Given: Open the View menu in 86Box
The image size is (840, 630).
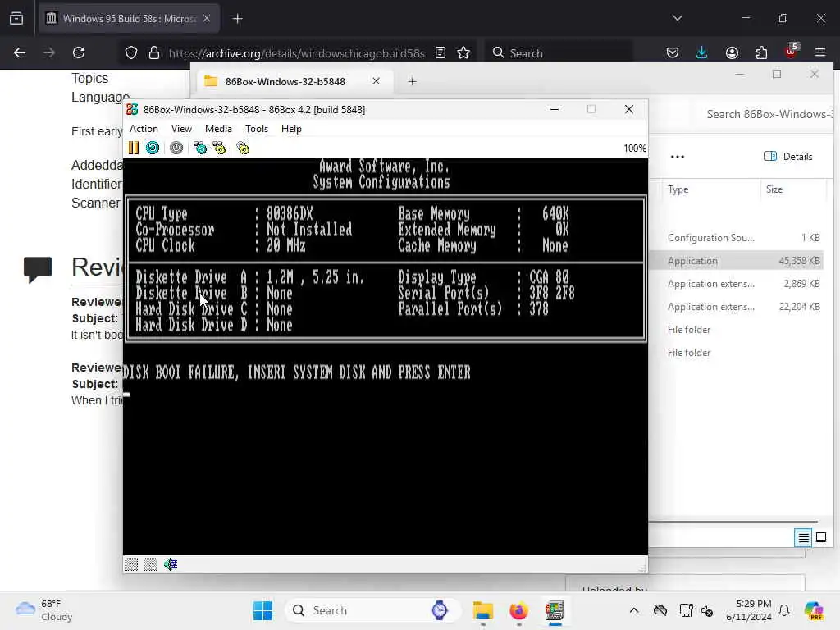Looking at the screenshot, I should [181, 129].
